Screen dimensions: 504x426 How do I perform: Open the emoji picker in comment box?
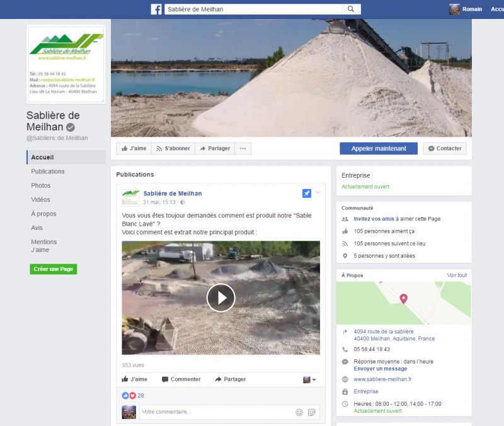pyautogui.click(x=299, y=412)
